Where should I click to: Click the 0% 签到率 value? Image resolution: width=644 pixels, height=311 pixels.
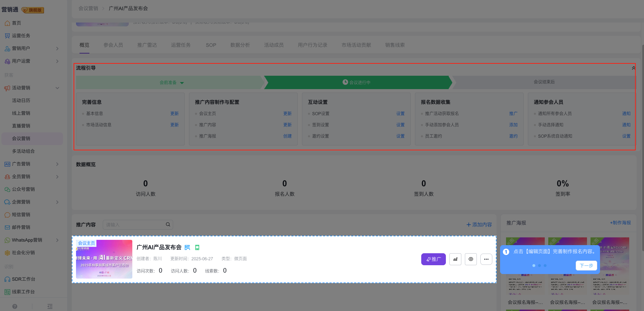point(563,184)
